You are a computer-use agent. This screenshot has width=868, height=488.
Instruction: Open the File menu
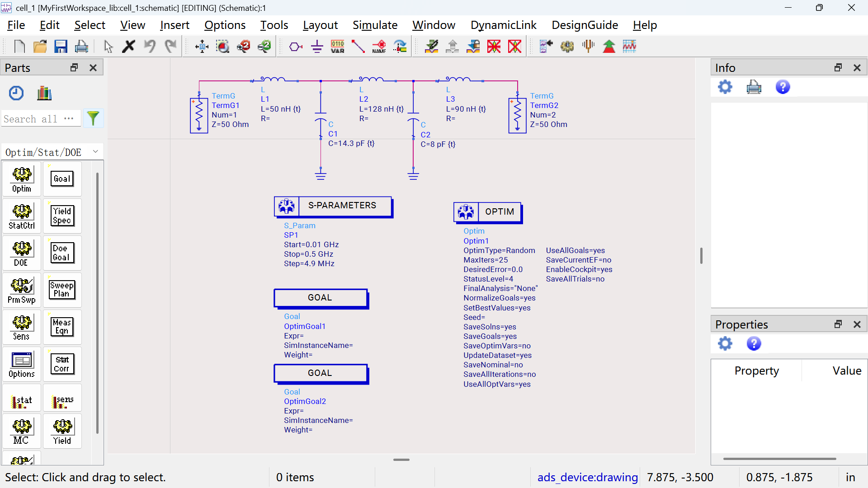16,25
